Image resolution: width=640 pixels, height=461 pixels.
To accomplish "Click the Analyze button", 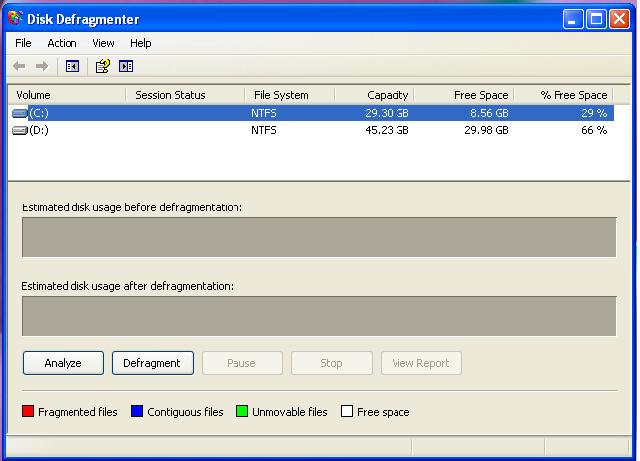I will (63, 363).
